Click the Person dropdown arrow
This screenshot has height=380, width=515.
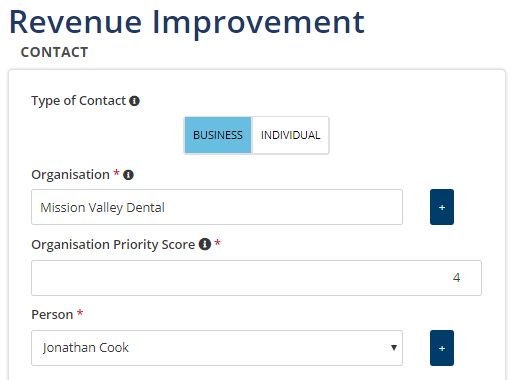click(x=394, y=348)
